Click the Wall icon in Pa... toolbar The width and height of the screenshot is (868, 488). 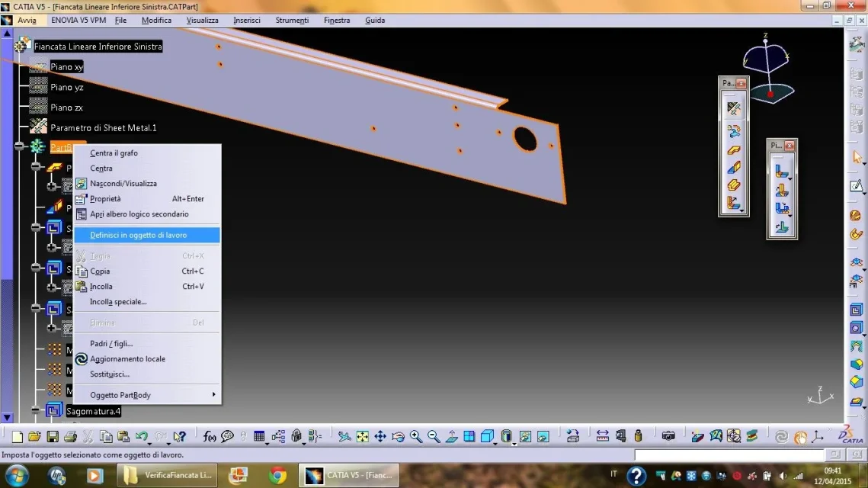[x=733, y=149]
